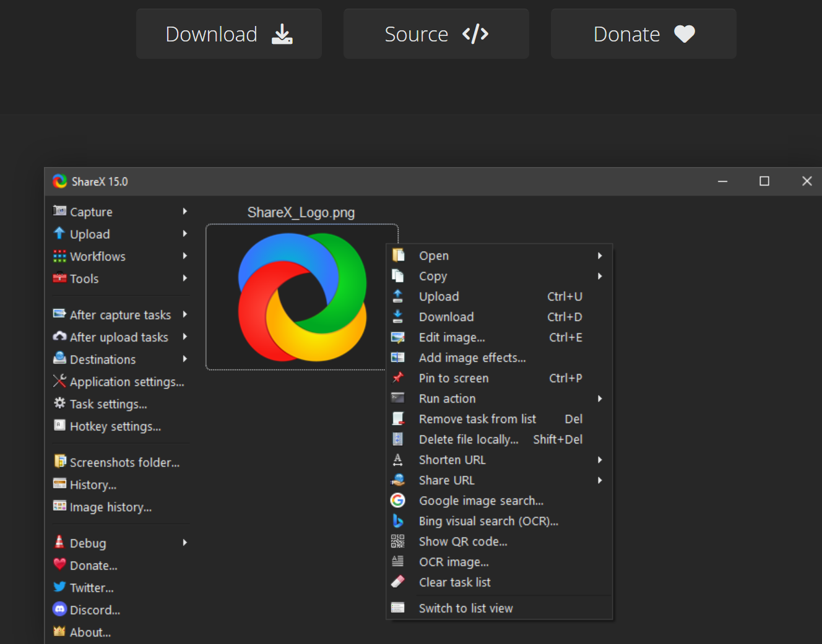
Task: Click the Hotkey settings icon
Action: click(59, 425)
